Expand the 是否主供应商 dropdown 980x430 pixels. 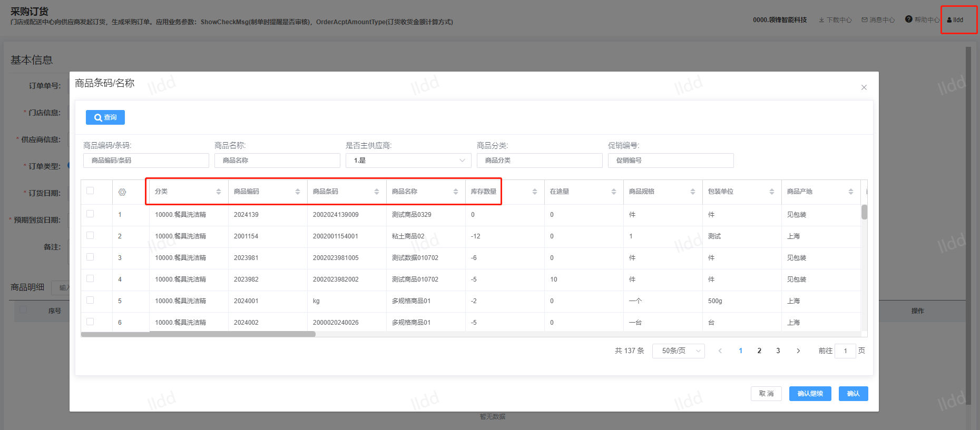408,161
